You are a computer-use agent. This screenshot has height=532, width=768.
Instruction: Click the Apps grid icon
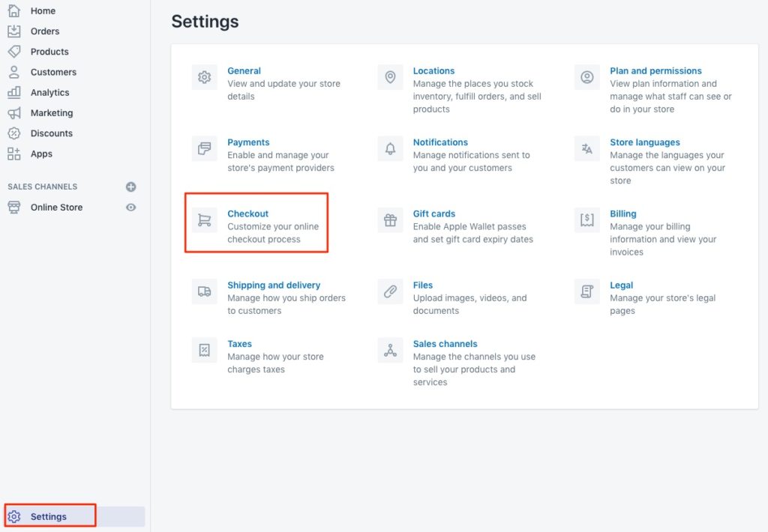point(14,154)
